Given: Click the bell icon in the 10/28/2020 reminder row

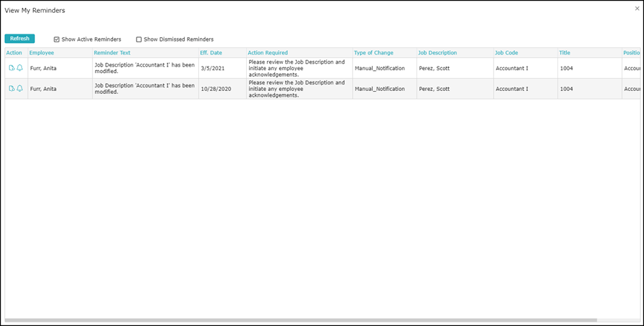Looking at the screenshot, I should [x=19, y=89].
